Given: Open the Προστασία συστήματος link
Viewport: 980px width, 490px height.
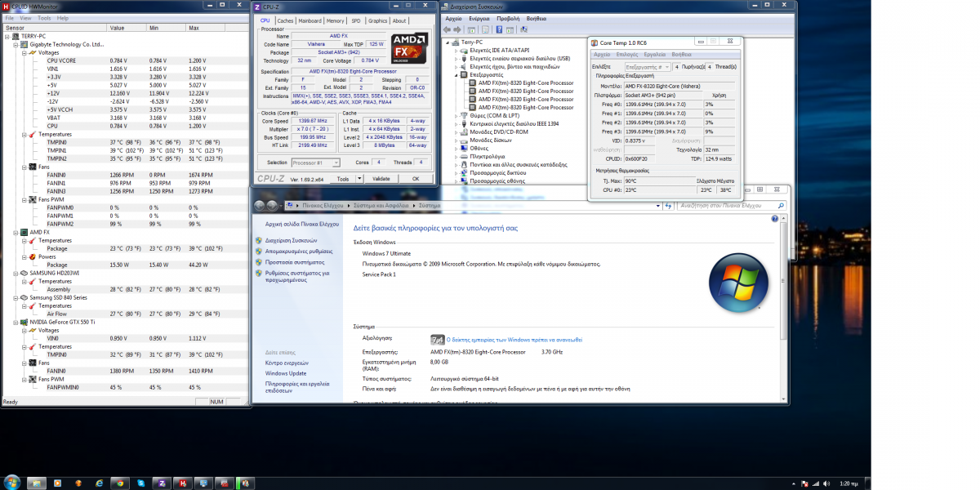Looking at the screenshot, I should coord(295,262).
